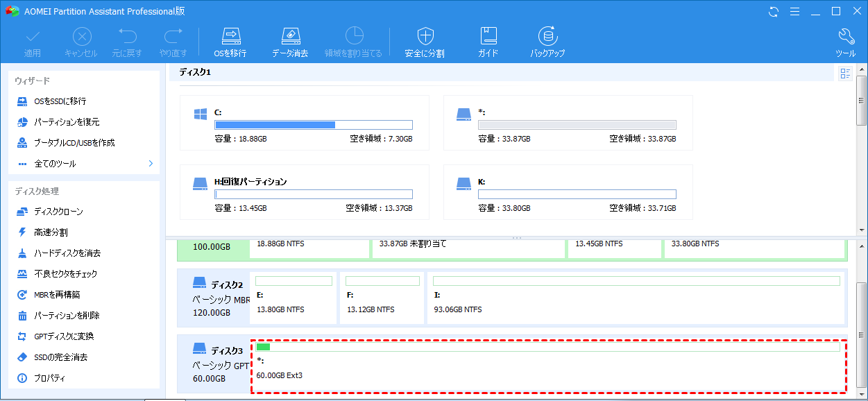
Task: Open the バックアップ backup tool
Action: (x=548, y=42)
